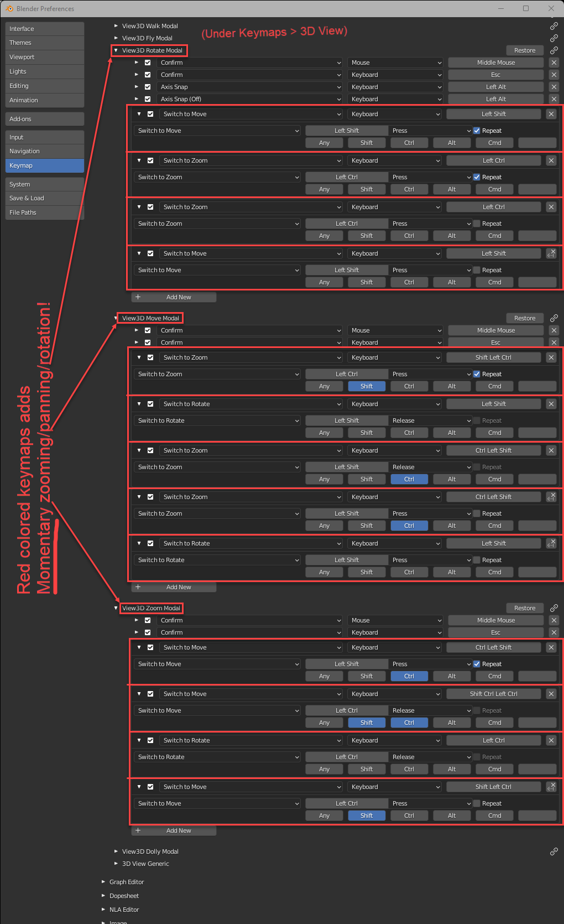The width and height of the screenshot is (564, 924).
Task: Remove Move Modal Switch to Zoom Shift Left Ctrl
Action: click(551, 357)
